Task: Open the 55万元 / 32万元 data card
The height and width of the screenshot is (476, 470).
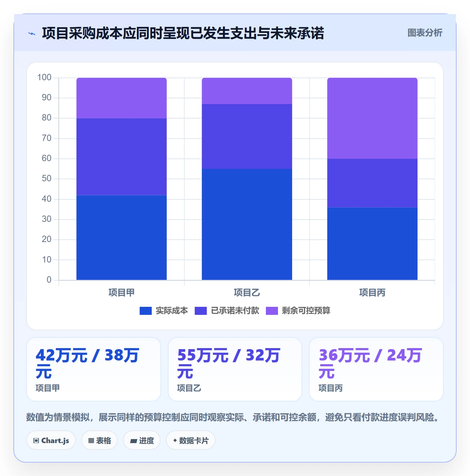Action: point(235,369)
